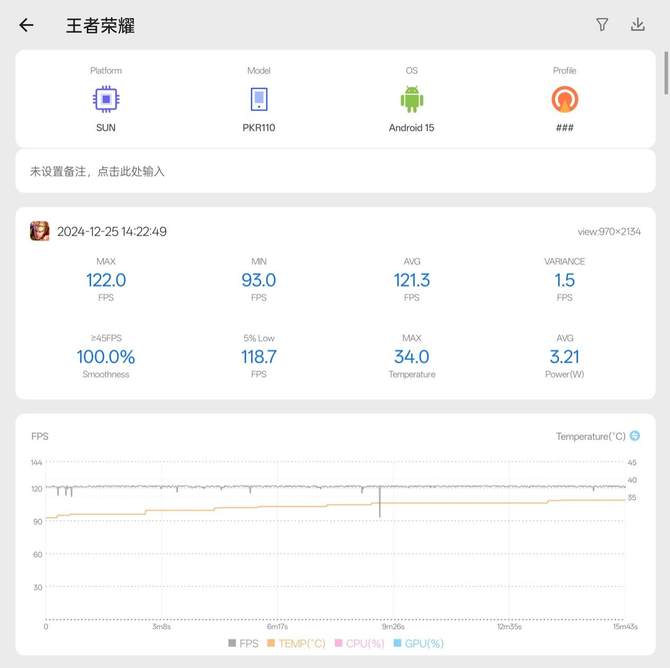The height and width of the screenshot is (668, 670).
Task: Select the MAX 34.0 Temperature stat
Action: (411, 357)
